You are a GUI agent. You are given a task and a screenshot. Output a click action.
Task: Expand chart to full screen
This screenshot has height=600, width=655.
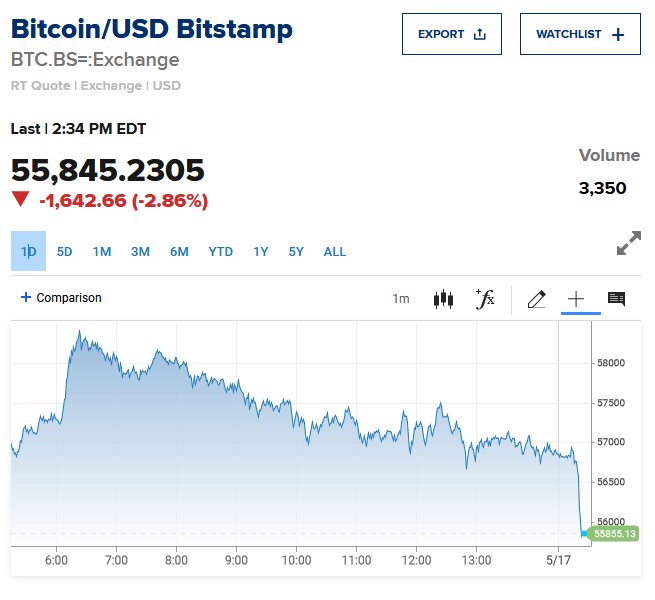tap(628, 243)
